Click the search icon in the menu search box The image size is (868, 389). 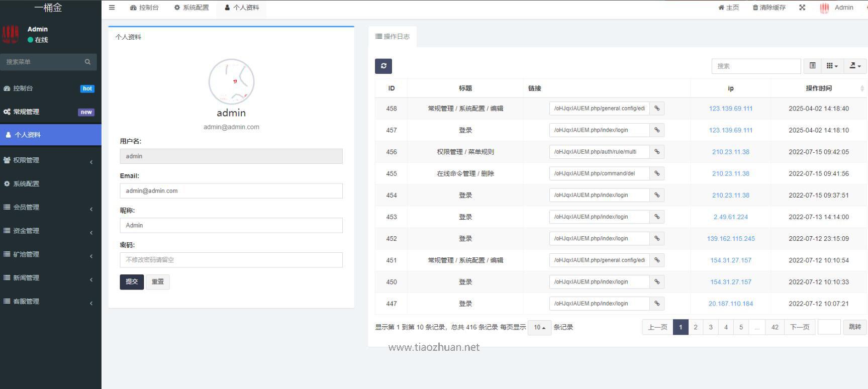(87, 62)
